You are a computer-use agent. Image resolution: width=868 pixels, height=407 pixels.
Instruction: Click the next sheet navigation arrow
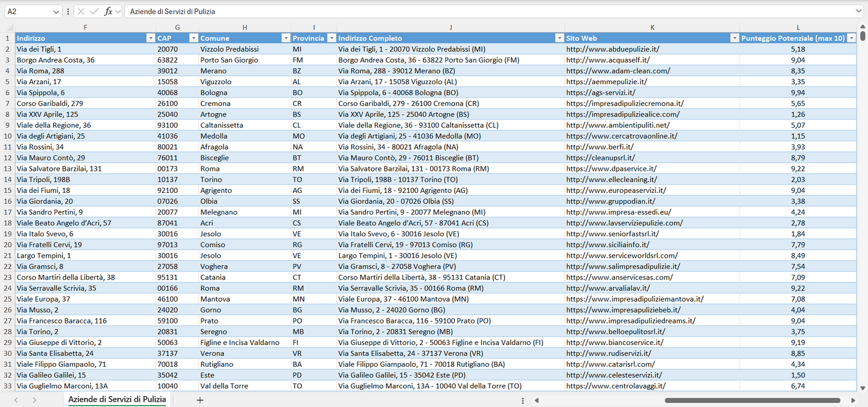click(34, 400)
